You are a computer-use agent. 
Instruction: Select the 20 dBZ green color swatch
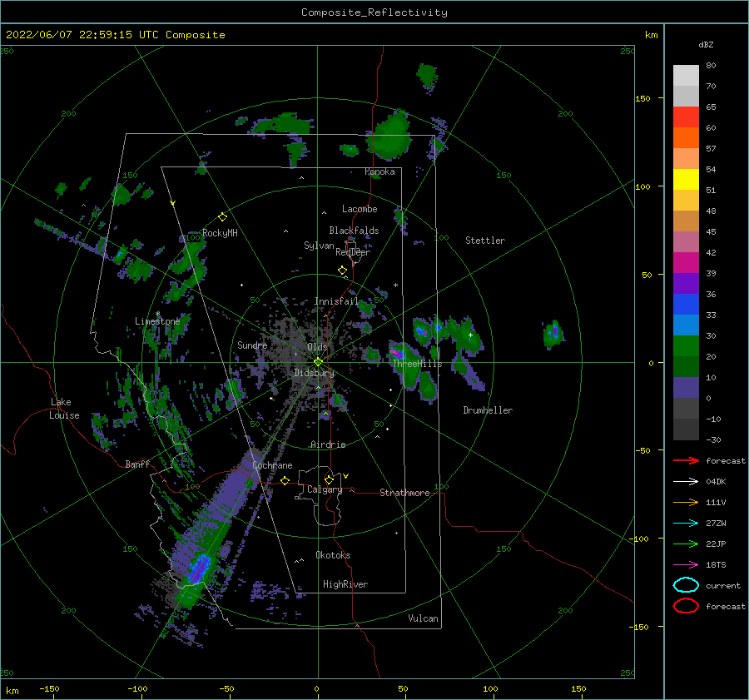(686, 366)
